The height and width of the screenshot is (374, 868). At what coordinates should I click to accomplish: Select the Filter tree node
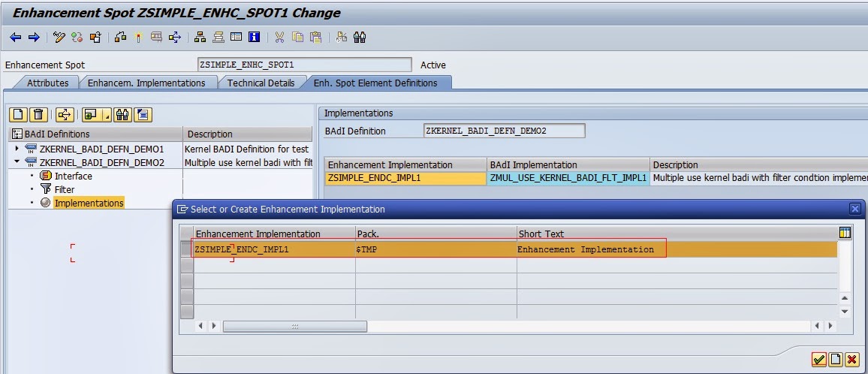click(65, 189)
